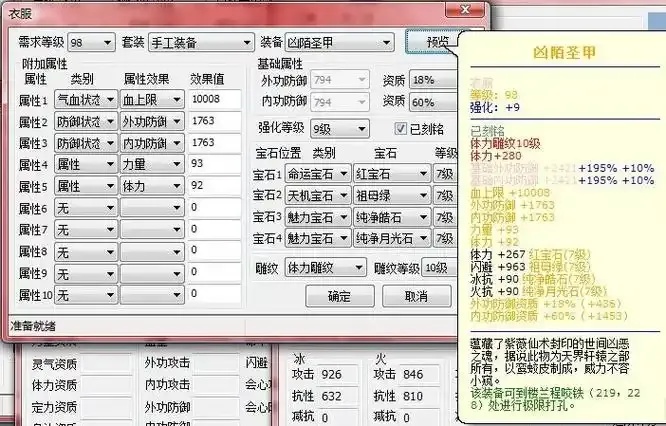The width and height of the screenshot is (666, 426).
Task: Open 资质 dropdown showing 18%
Action: point(434,80)
